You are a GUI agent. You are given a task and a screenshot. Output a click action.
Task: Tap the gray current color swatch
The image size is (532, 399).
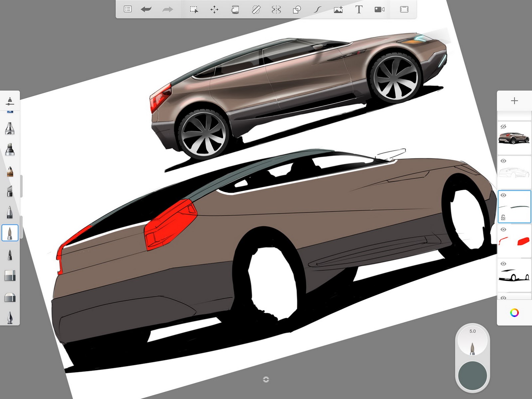point(472,375)
